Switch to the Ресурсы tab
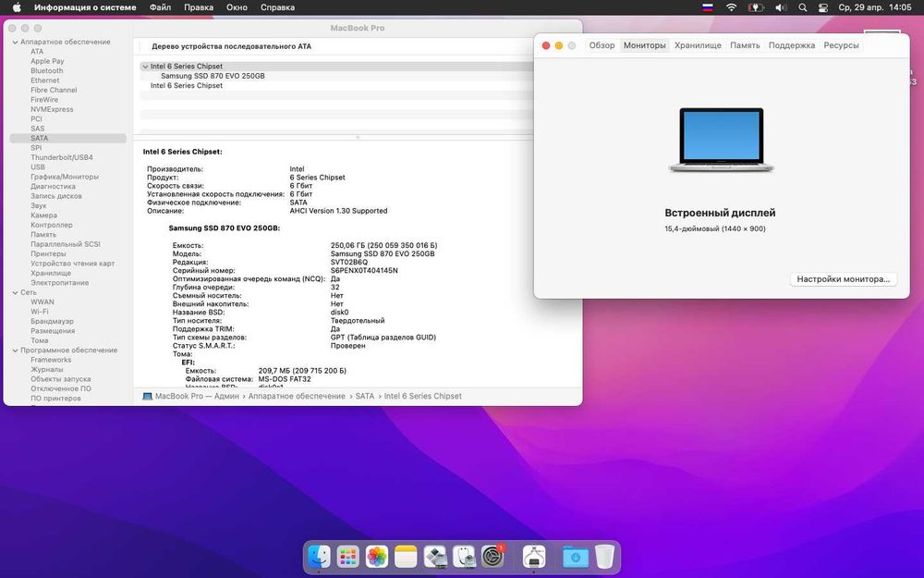The height and width of the screenshot is (578, 924). [841, 45]
